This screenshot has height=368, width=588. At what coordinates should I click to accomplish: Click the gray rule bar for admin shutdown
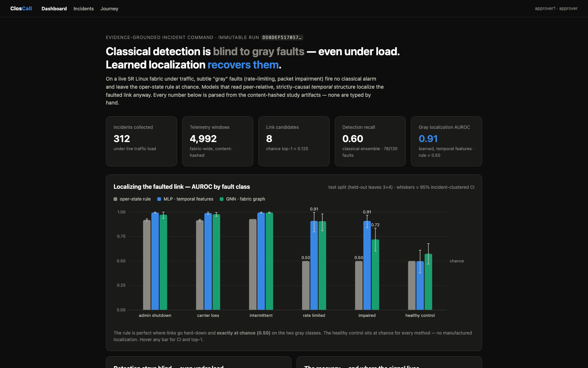[x=147, y=265]
